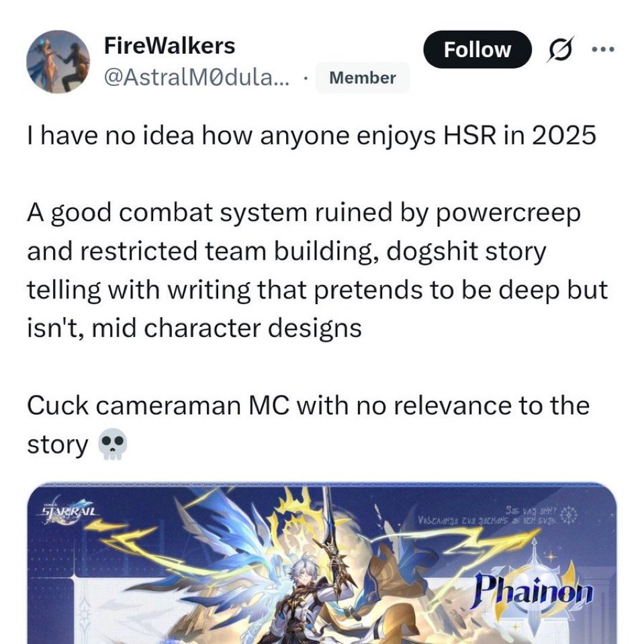This screenshot has width=644, height=644.
Task: Open FireWalkers profile picture
Action: pyautogui.click(x=58, y=62)
